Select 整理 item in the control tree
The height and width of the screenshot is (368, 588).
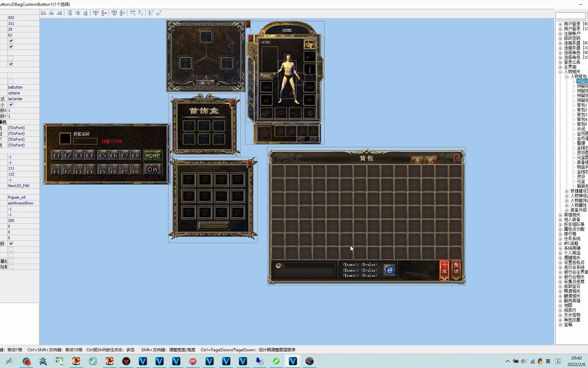coord(581,143)
